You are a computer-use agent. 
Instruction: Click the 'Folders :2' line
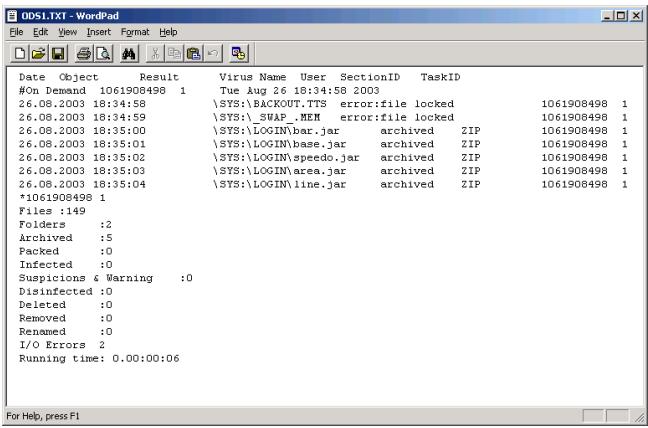(x=65, y=225)
